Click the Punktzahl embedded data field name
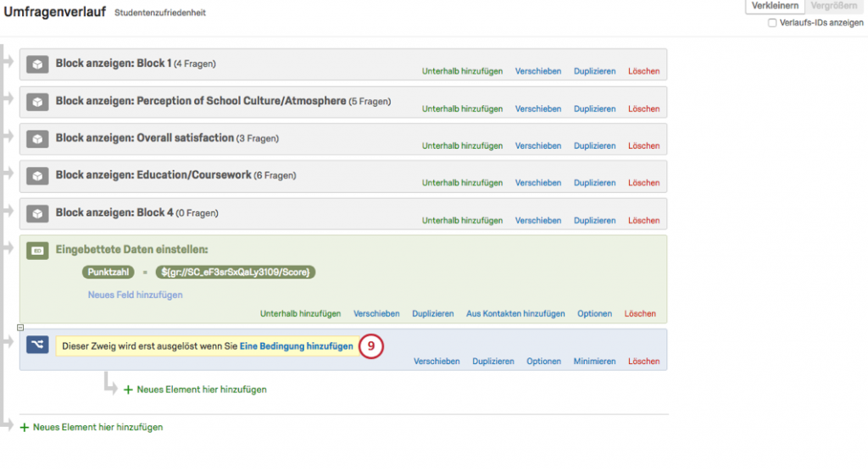 pos(108,272)
